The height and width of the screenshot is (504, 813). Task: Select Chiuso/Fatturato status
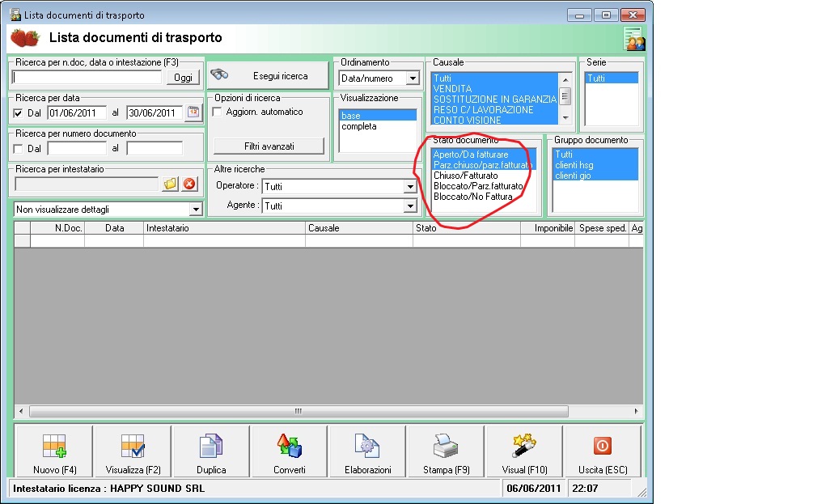[483, 176]
